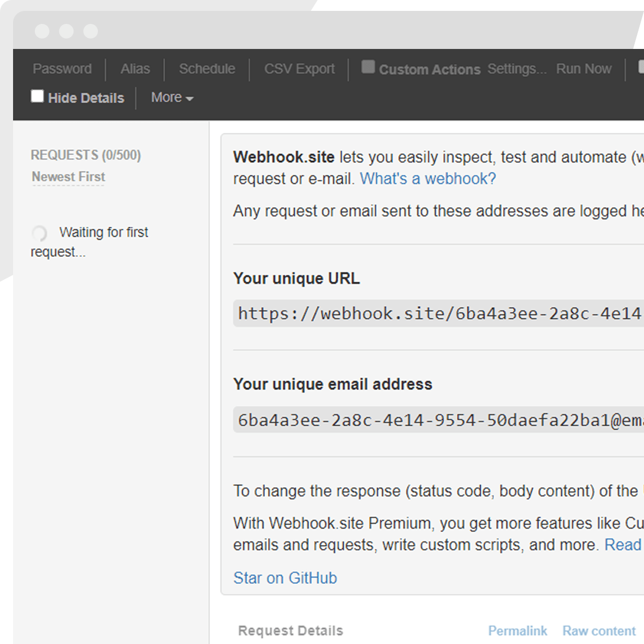Toggle the Newest First sort order
This screenshot has width=644, height=644.
point(69,177)
